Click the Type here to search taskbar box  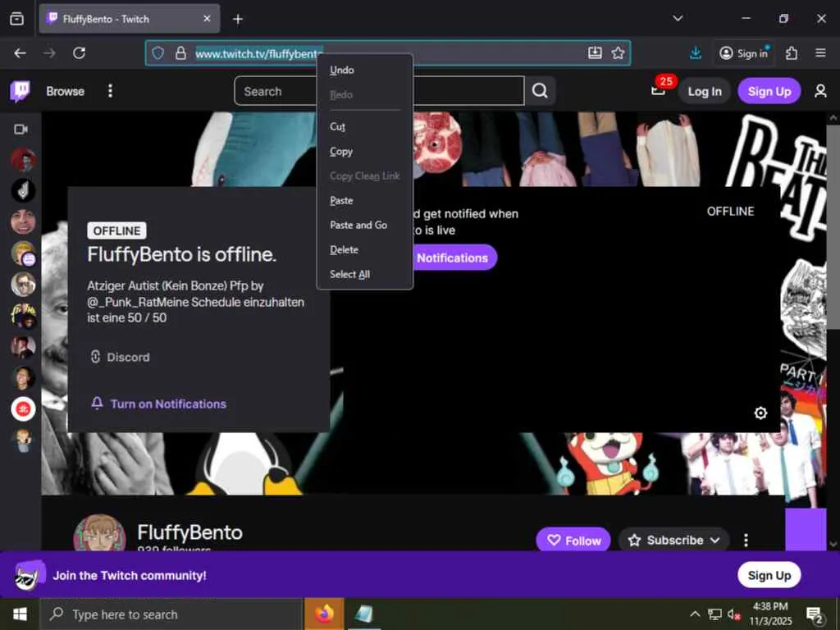point(171,614)
